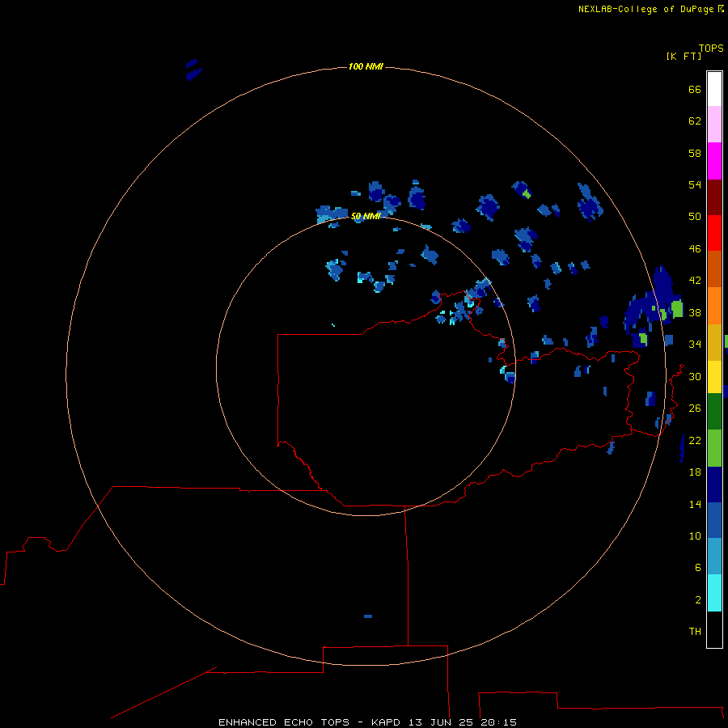728x728 pixels.
Task: Click the TH legend threshold label
Action: coord(695,631)
